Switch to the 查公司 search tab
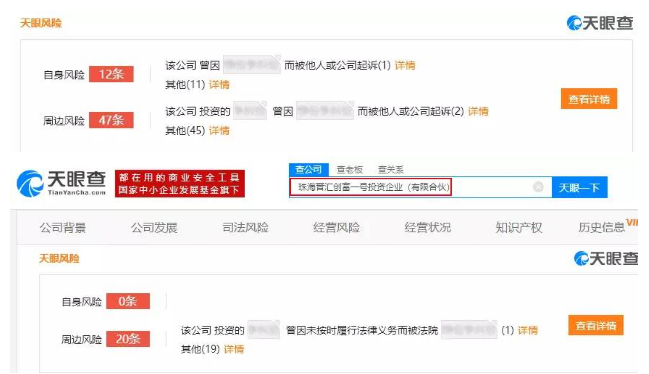This screenshot has height=374, width=649. point(308,169)
